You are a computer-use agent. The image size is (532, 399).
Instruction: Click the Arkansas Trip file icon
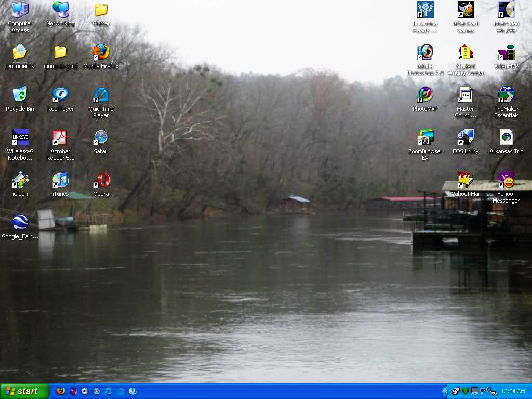pyautogui.click(x=506, y=138)
